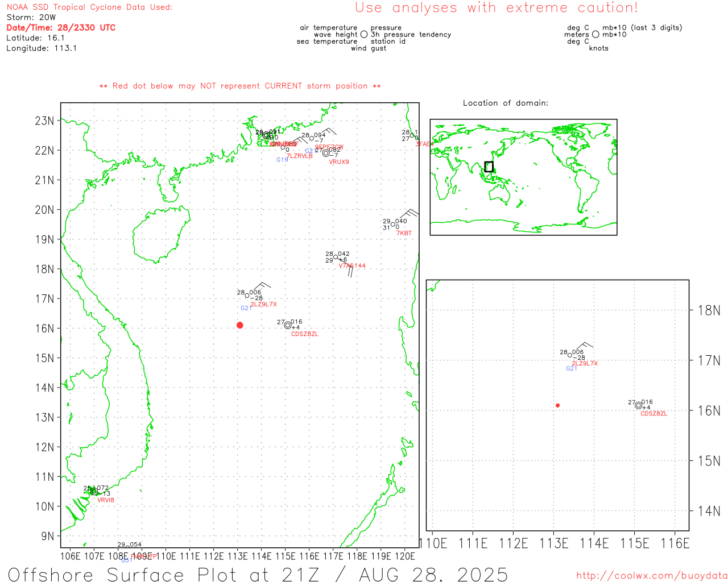Click the 7KBT station label
Screen dimensions: 728x582
coord(404,234)
